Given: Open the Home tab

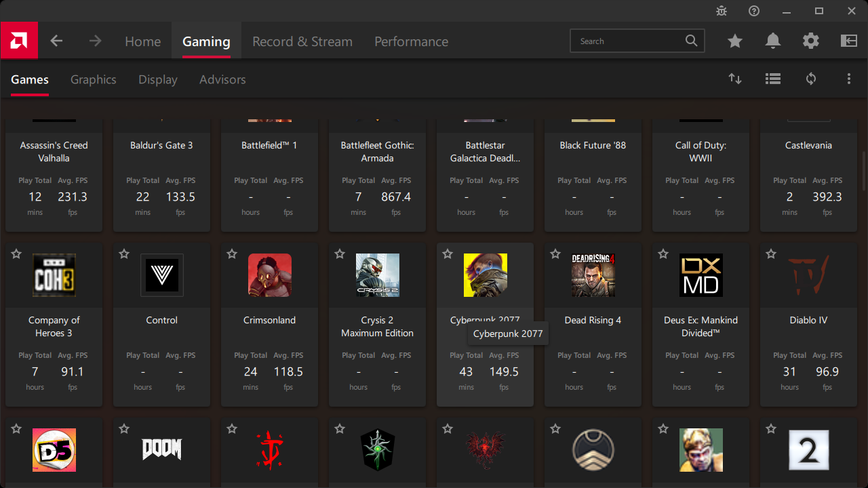Looking at the screenshot, I should pos(142,41).
